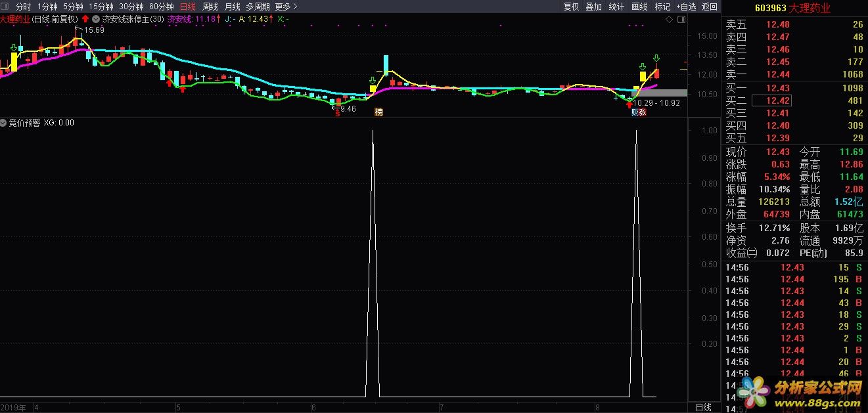Click the red up arrow near 10.29 - 10.92
Image resolution: width=868 pixels, height=413 pixels.
(x=629, y=104)
